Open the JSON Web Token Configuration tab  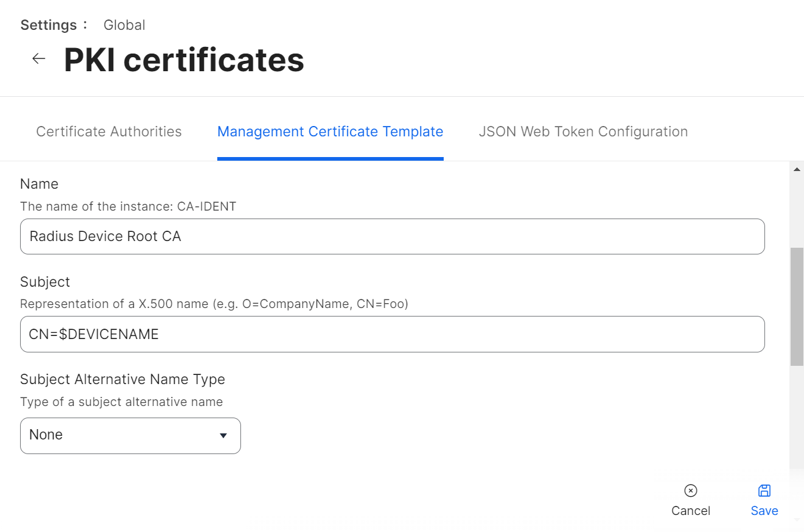point(583,131)
